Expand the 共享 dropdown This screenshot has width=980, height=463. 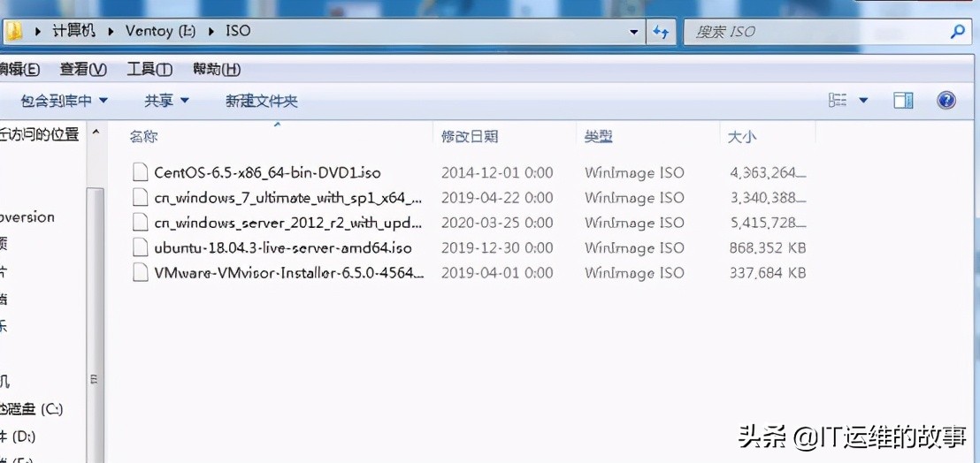click(x=184, y=100)
